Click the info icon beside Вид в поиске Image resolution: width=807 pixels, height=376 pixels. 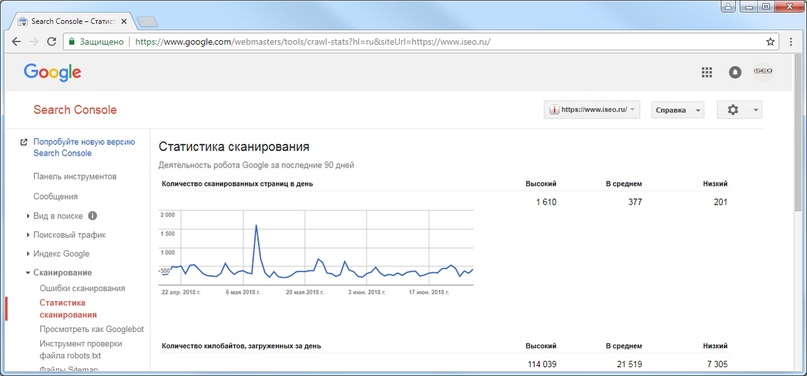pos(93,216)
